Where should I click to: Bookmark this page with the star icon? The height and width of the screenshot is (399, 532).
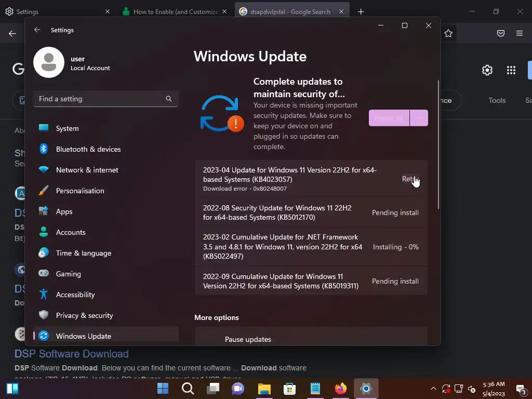click(448, 33)
